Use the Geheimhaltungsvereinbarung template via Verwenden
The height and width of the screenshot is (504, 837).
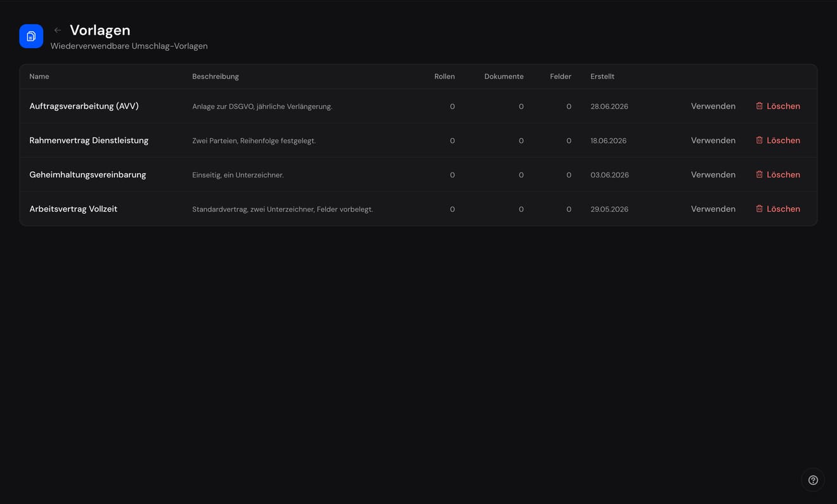pyautogui.click(x=713, y=174)
